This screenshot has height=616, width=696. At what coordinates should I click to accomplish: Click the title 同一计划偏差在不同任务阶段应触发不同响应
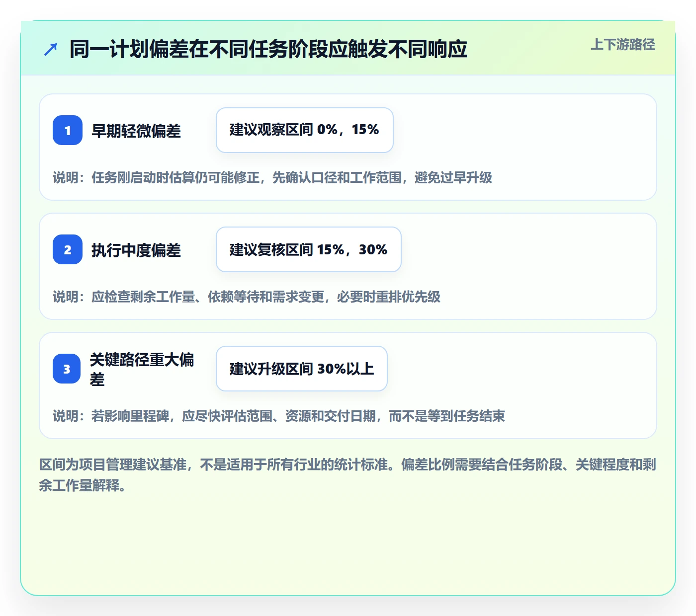(268, 49)
